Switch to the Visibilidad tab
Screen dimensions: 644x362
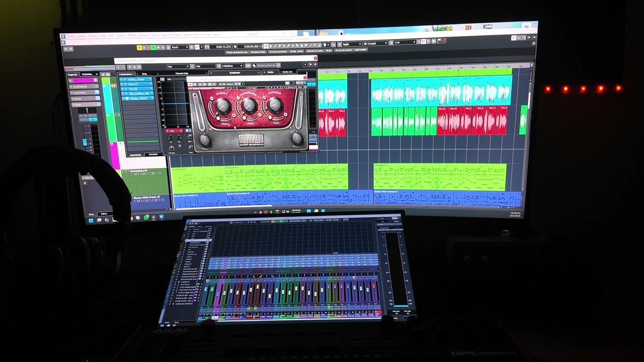89,74
